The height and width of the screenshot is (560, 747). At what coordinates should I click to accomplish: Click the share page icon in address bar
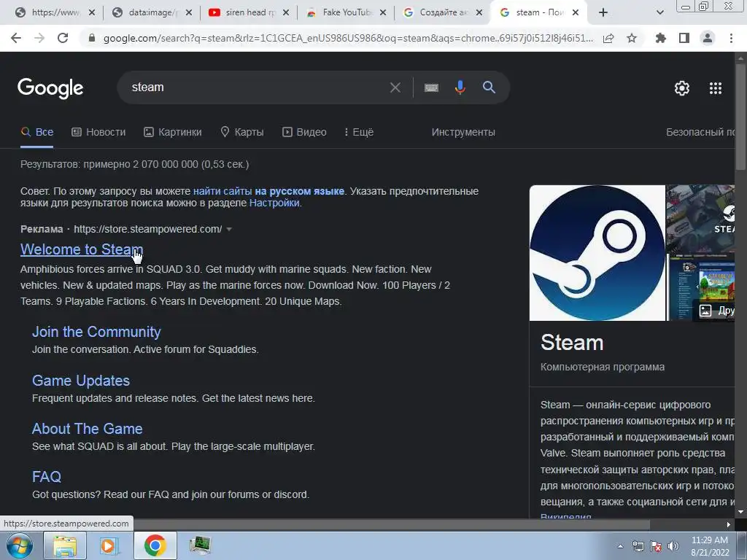click(x=608, y=39)
